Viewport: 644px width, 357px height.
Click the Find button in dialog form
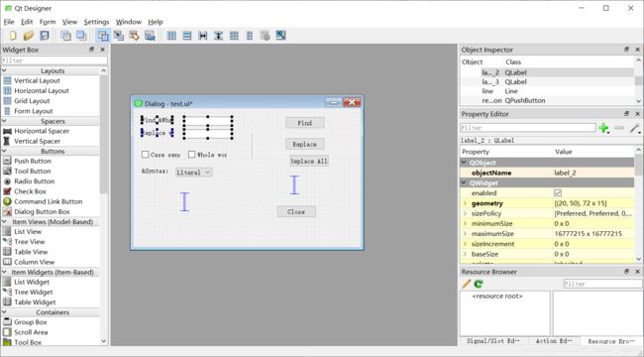(x=305, y=123)
